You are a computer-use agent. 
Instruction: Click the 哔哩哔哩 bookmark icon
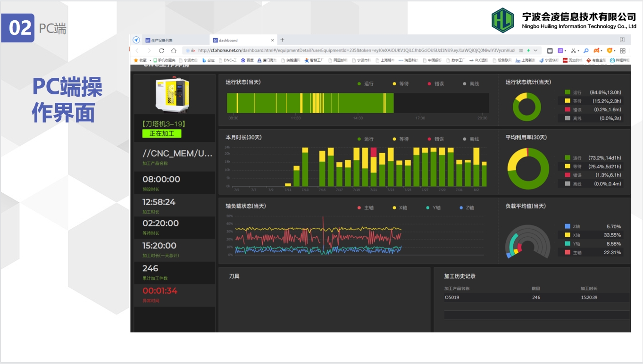pyautogui.click(x=612, y=60)
